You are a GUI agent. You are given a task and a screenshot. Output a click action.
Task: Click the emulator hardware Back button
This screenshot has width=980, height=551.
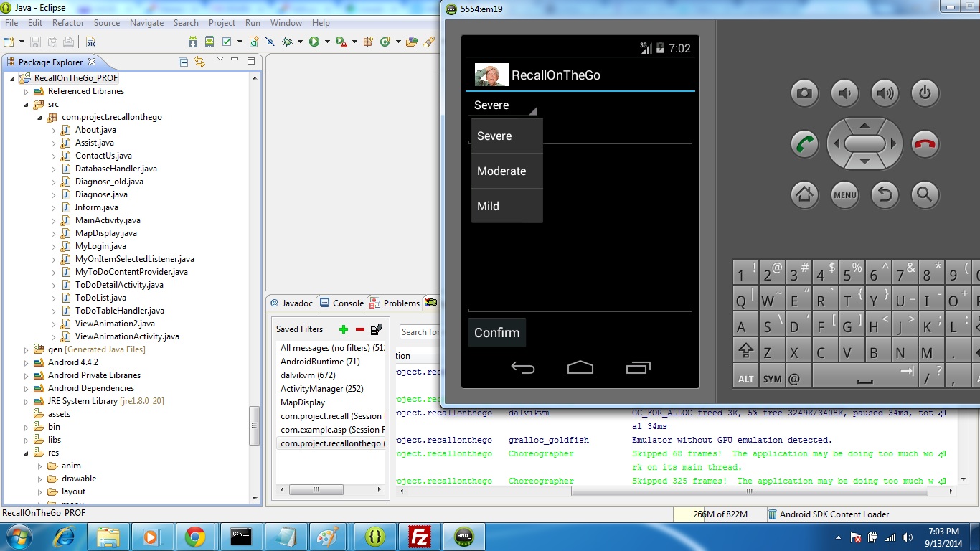coord(885,194)
